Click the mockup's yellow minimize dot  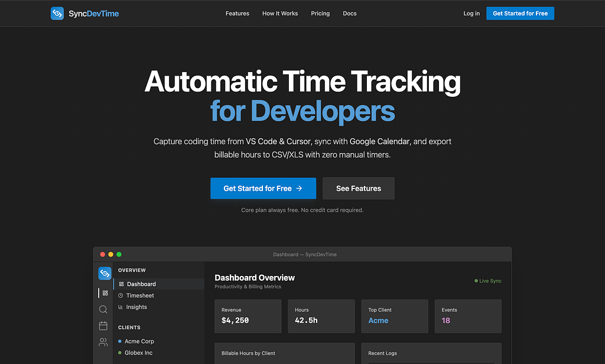coord(110,254)
